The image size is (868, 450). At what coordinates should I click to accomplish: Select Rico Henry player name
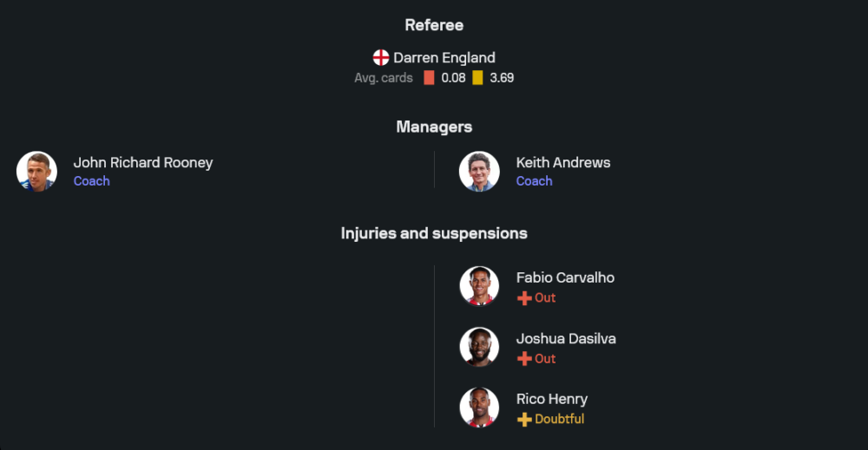click(x=551, y=399)
